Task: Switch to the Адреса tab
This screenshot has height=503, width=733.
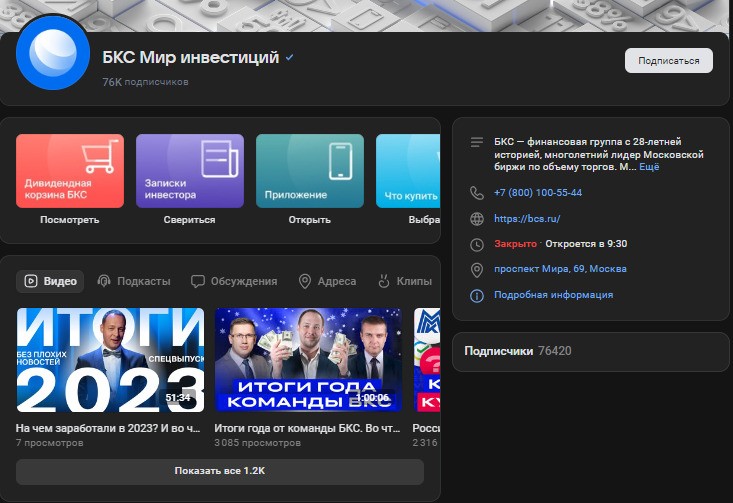Action: click(x=327, y=281)
